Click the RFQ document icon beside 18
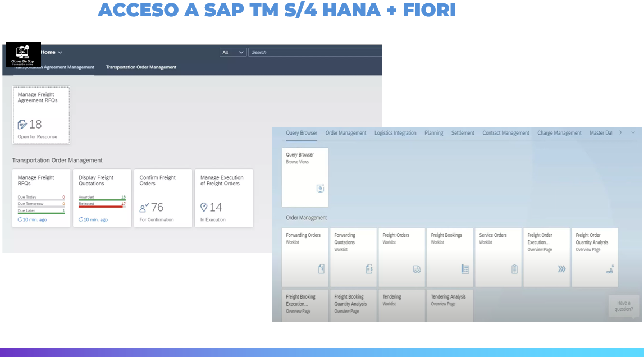Screen dimensions: 644x357 click(x=22, y=125)
